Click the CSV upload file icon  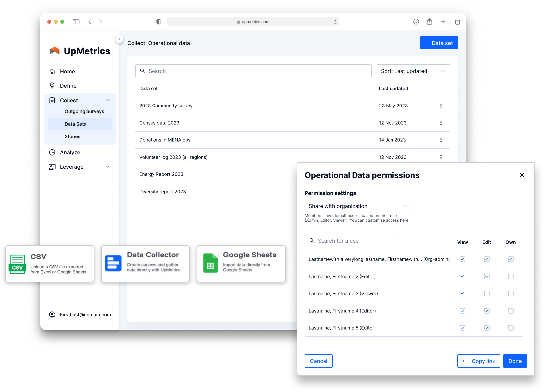(x=17, y=264)
